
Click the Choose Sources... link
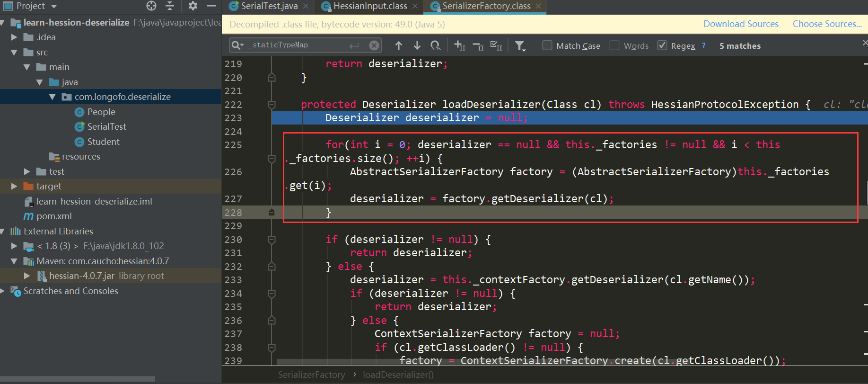[x=827, y=24]
